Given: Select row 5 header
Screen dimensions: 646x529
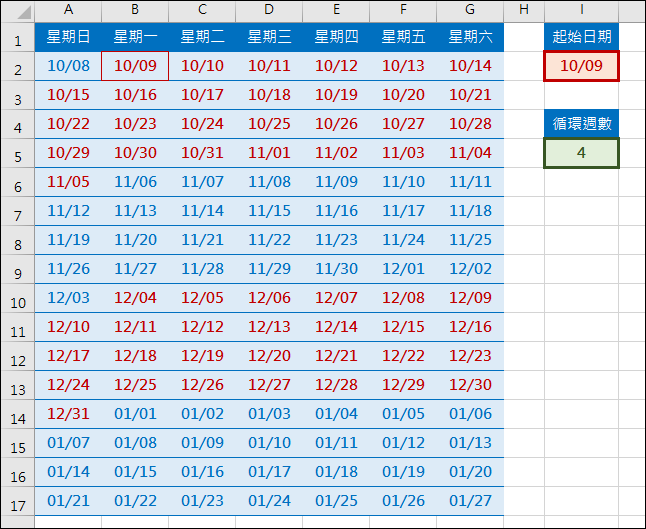Looking at the screenshot, I should [18, 153].
